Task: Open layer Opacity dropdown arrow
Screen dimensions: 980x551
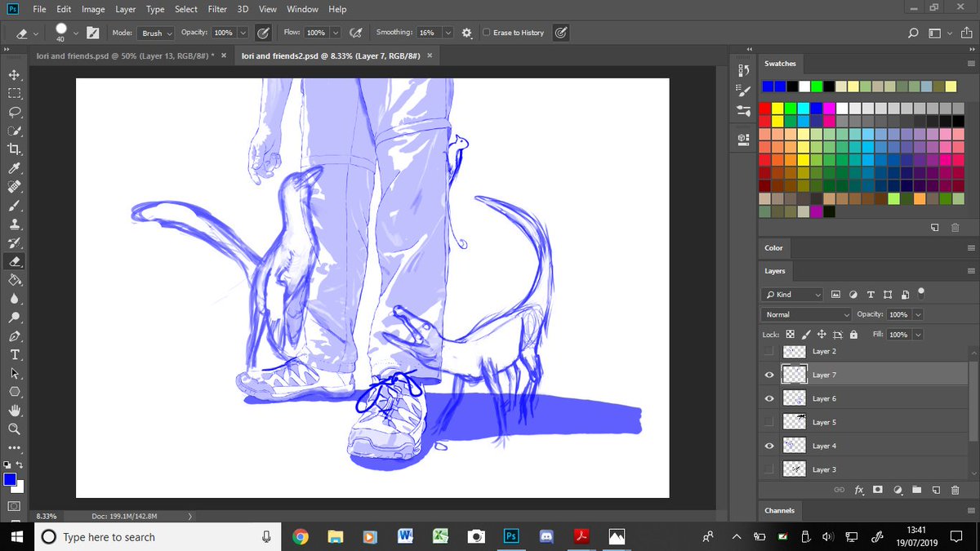Action: 919,314
